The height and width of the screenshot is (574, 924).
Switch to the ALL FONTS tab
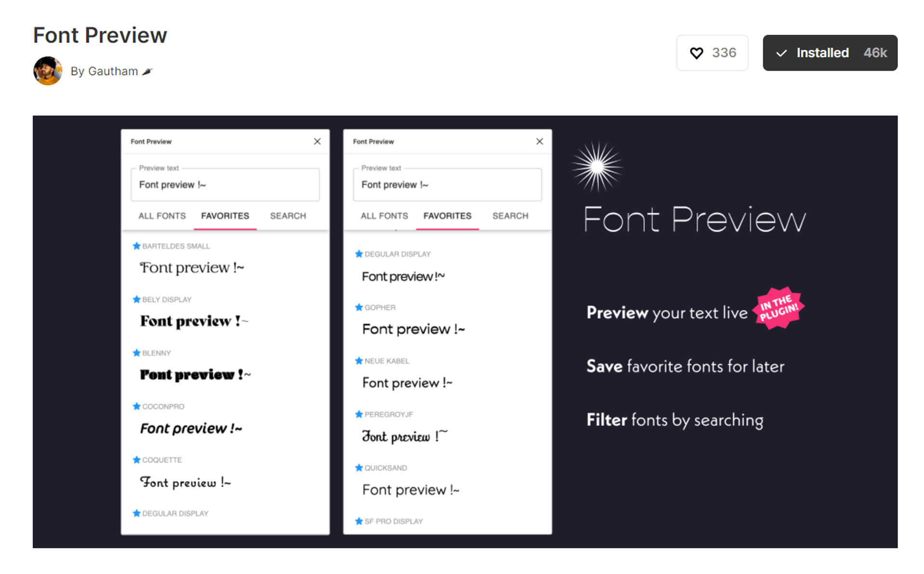point(162,216)
